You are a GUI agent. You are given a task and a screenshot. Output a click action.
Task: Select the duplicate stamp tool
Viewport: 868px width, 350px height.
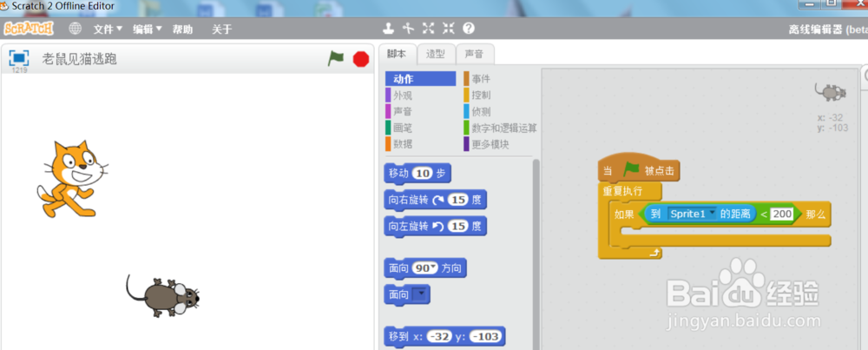click(x=391, y=29)
